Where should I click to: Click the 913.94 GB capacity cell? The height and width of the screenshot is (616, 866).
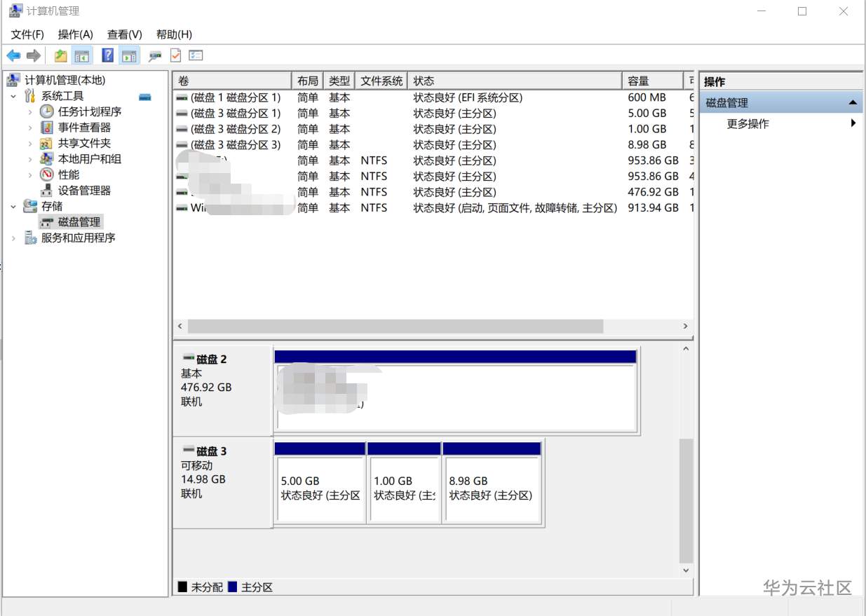pos(653,208)
